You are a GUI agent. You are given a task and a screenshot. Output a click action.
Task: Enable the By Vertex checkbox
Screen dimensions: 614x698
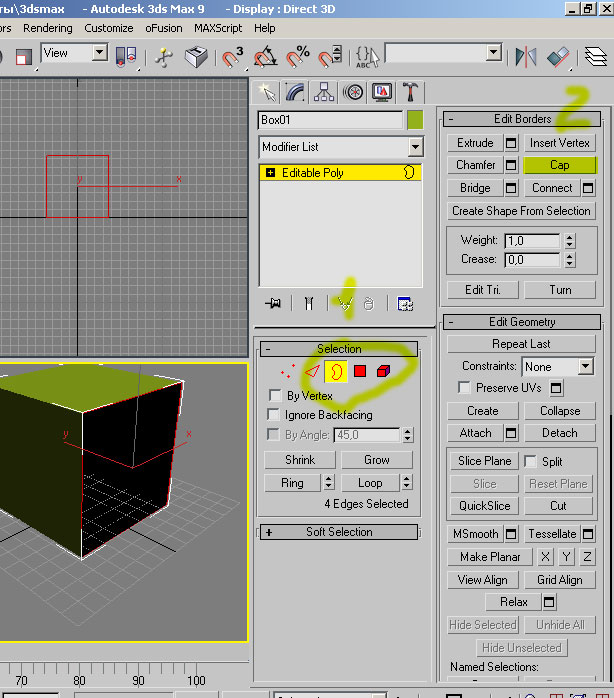tap(275, 396)
